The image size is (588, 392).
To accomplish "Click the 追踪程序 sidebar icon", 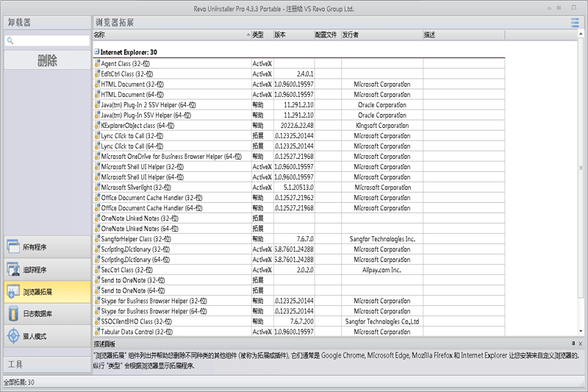I will tap(13, 269).
